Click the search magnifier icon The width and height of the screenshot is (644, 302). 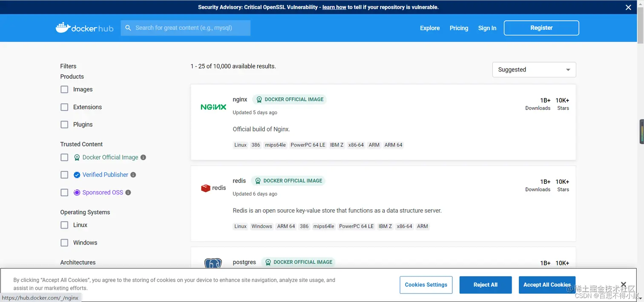[x=128, y=28]
